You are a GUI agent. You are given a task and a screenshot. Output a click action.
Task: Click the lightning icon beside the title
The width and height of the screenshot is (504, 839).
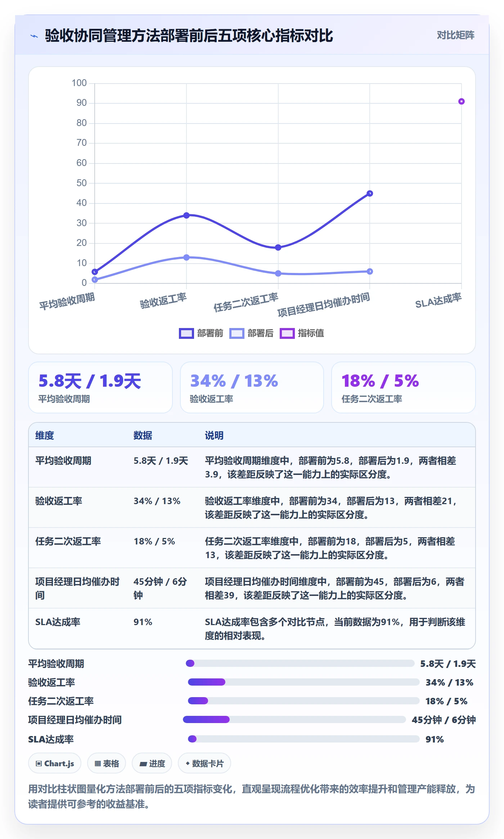pyautogui.click(x=34, y=36)
